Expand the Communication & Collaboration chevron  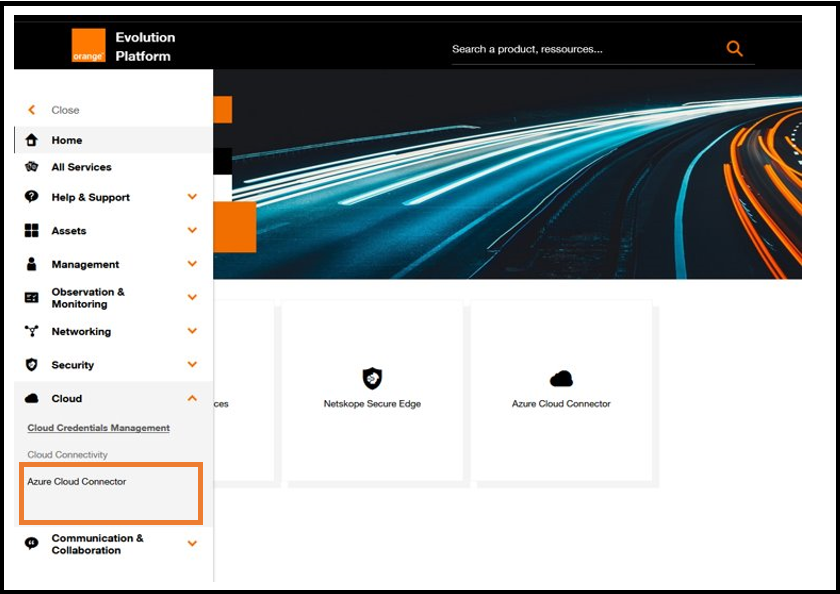192,544
